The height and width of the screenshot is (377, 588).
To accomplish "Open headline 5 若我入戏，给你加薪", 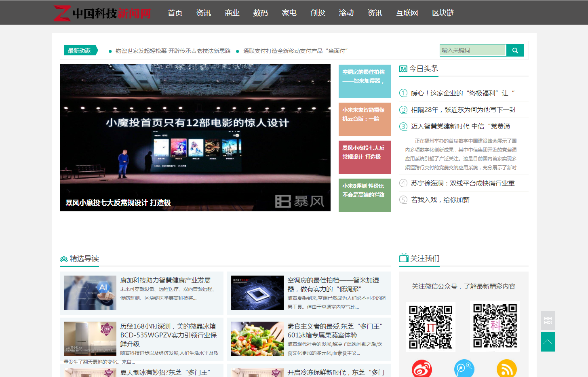I will (440, 200).
